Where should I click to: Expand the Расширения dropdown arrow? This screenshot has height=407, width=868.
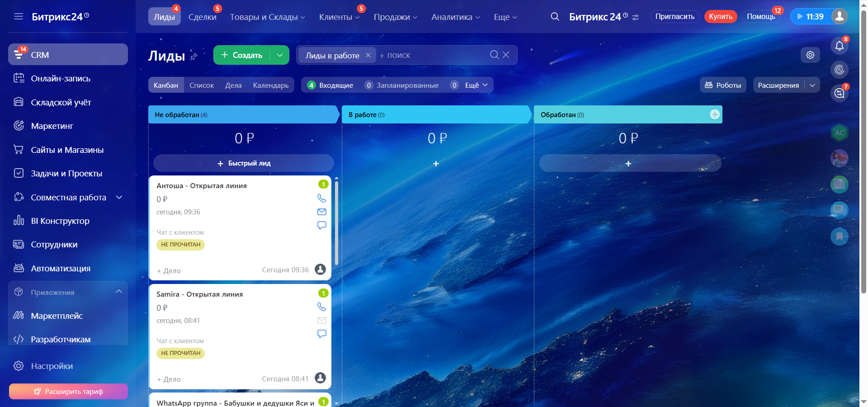[812, 85]
